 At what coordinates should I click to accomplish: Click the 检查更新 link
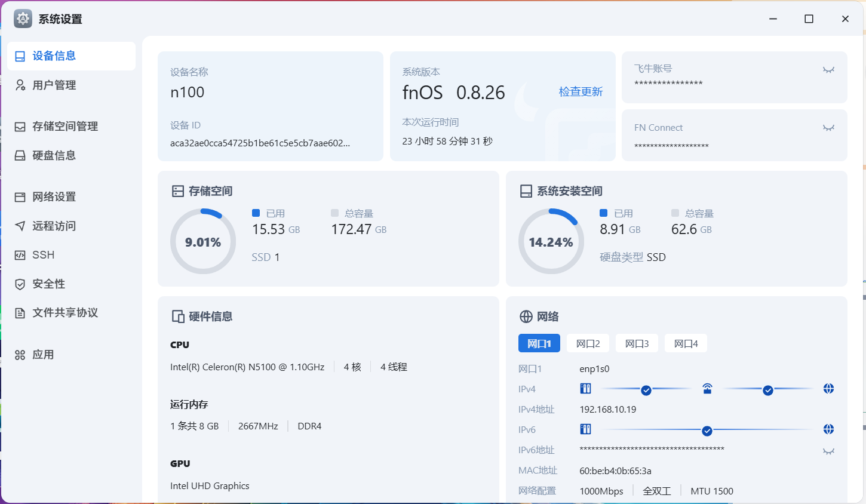coord(581,92)
